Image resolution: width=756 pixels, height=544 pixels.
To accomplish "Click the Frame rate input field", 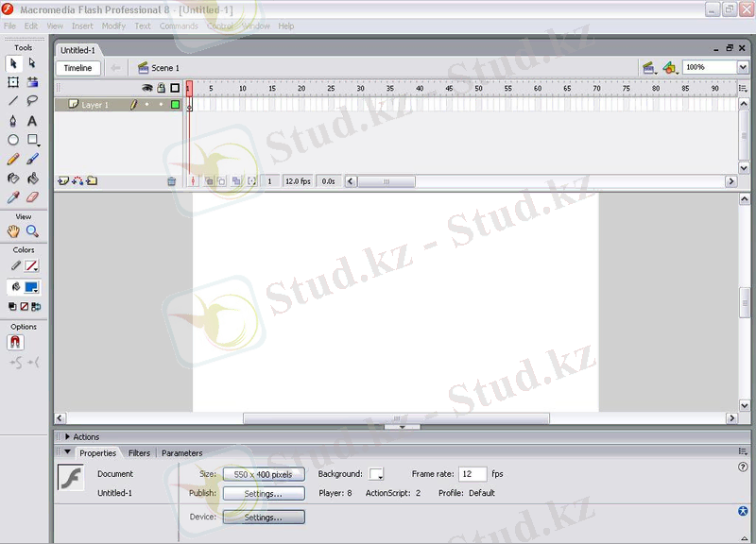I will (x=472, y=474).
